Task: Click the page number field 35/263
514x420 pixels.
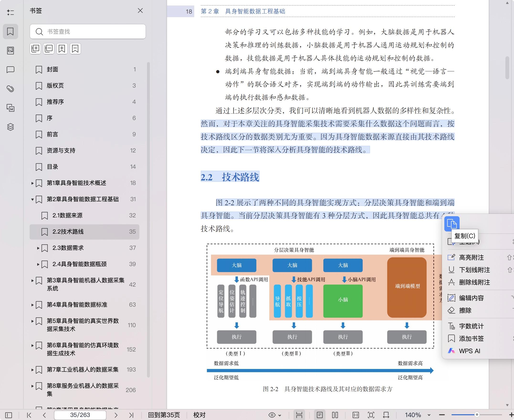Action: (x=80, y=415)
